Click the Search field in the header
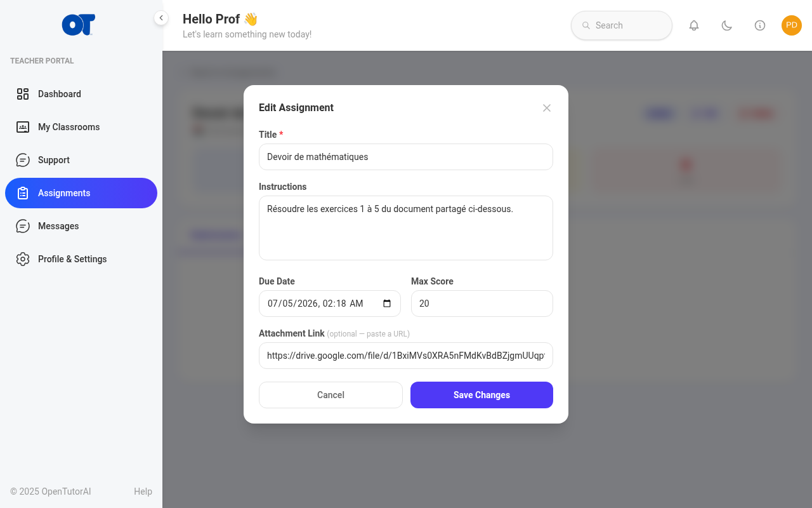The image size is (812, 508). [x=622, y=25]
